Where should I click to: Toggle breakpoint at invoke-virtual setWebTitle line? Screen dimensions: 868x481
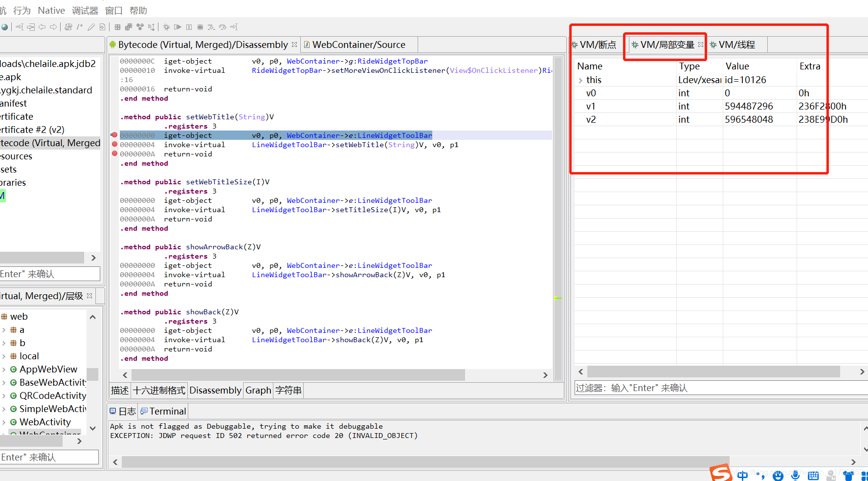[114, 144]
